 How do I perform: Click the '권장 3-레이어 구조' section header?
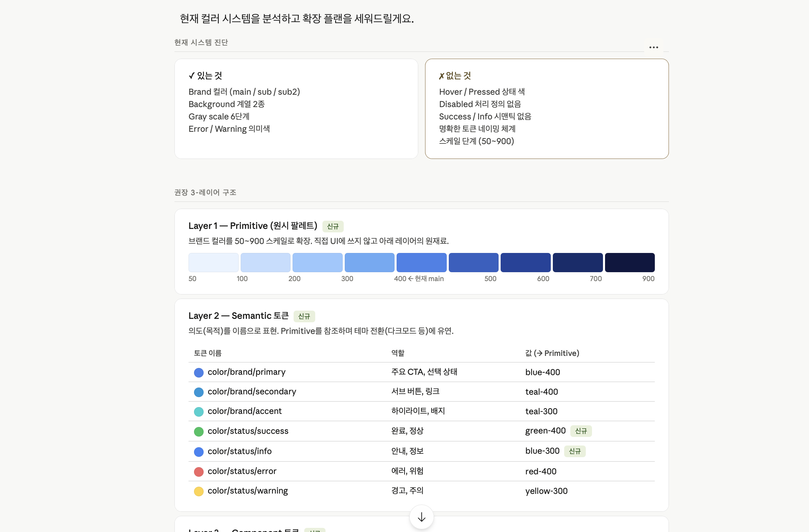pos(205,193)
